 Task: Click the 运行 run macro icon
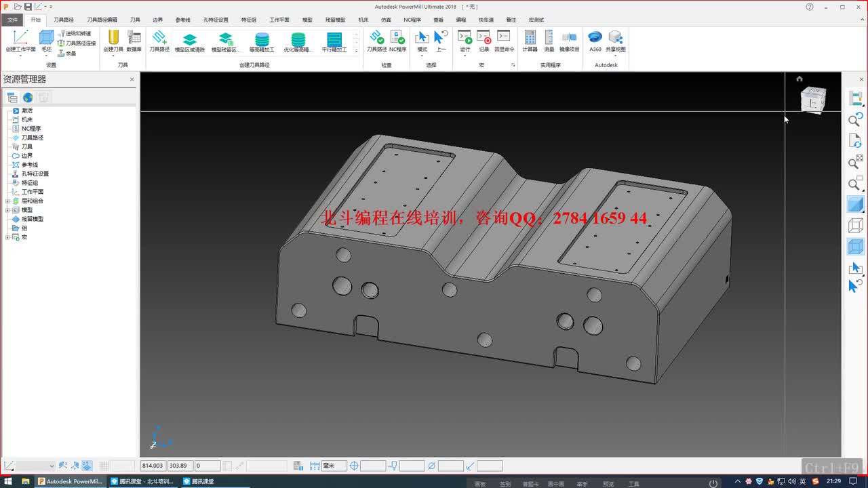(465, 38)
